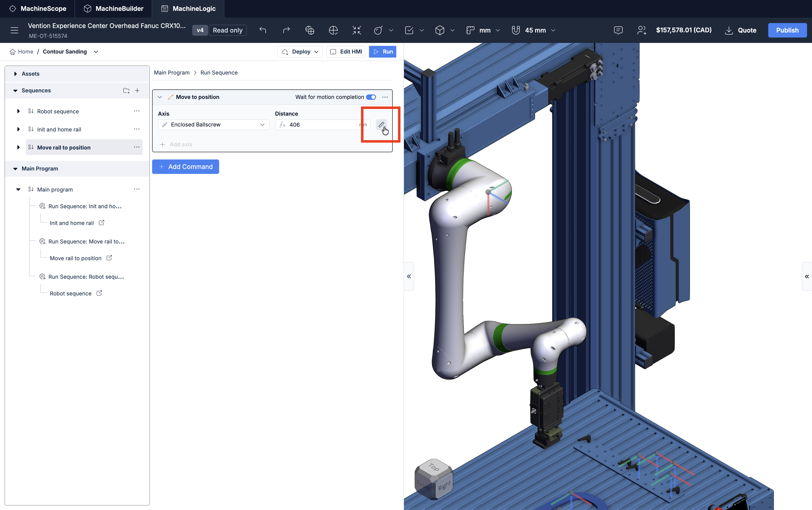Select Run Sequence: Robot sequ… item

(x=81, y=277)
